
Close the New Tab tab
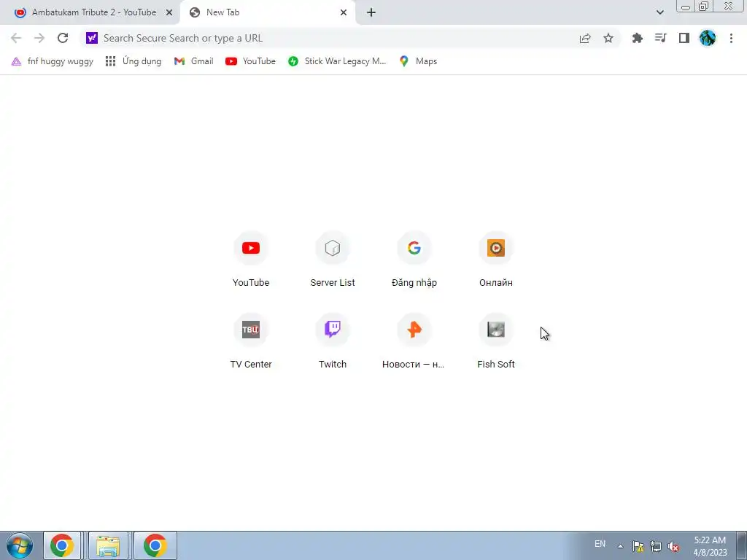click(344, 12)
